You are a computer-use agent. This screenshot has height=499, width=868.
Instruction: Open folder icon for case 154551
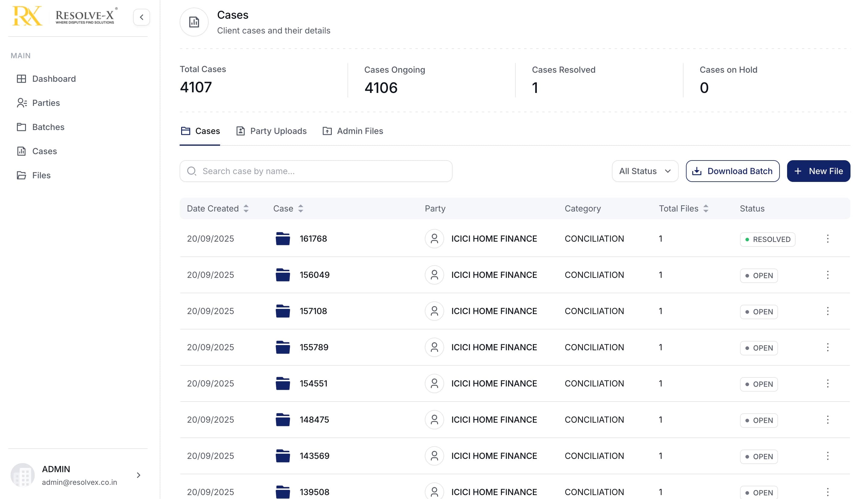tap(283, 383)
